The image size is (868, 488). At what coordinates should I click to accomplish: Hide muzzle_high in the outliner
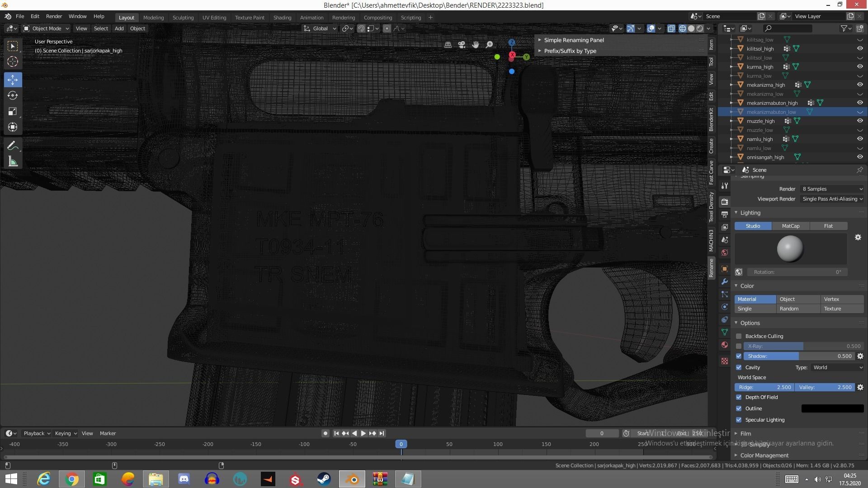859,121
